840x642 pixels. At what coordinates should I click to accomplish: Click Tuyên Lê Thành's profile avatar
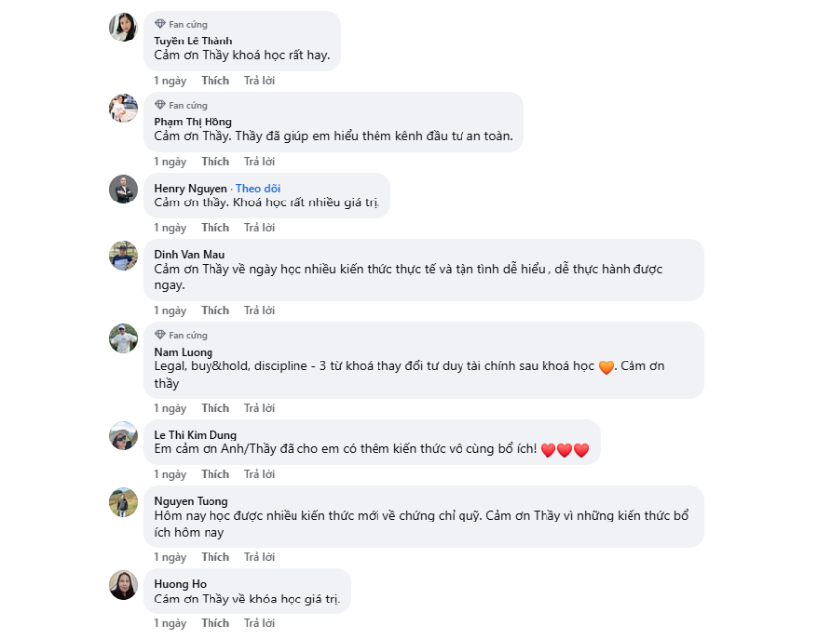[123, 28]
